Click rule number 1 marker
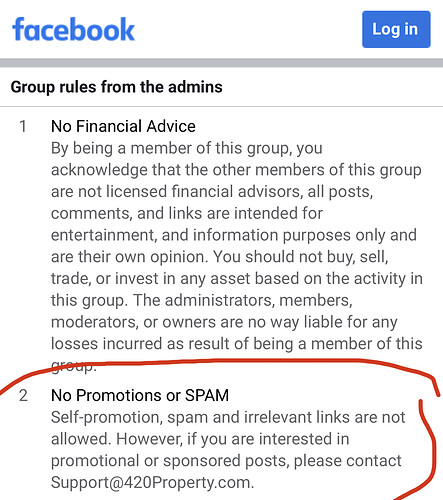Image resolution: width=443 pixels, height=500 pixels. point(23,127)
